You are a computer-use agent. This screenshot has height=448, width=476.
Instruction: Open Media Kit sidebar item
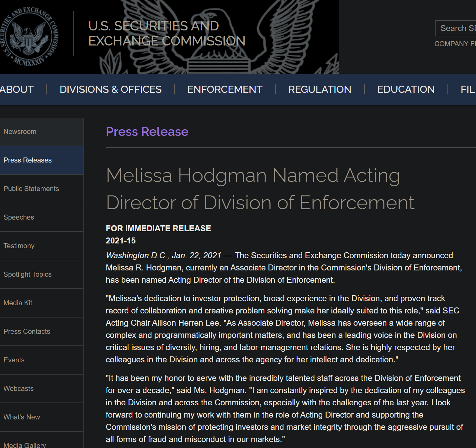[42, 303]
